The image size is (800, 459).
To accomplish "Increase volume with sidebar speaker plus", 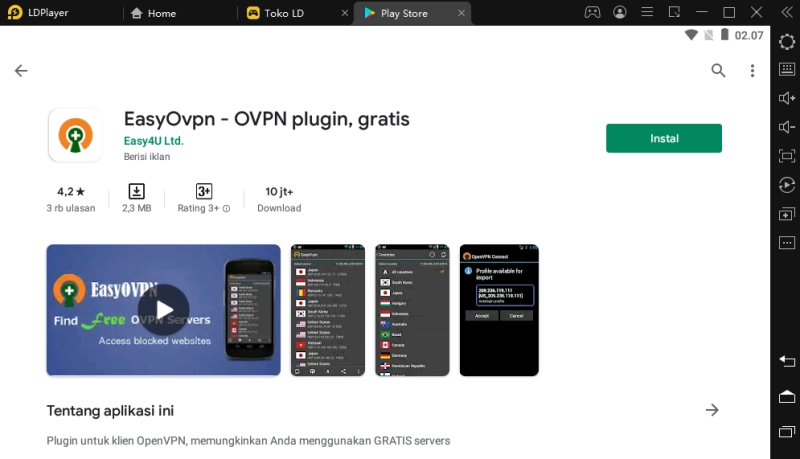I will pyautogui.click(x=786, y=98).
